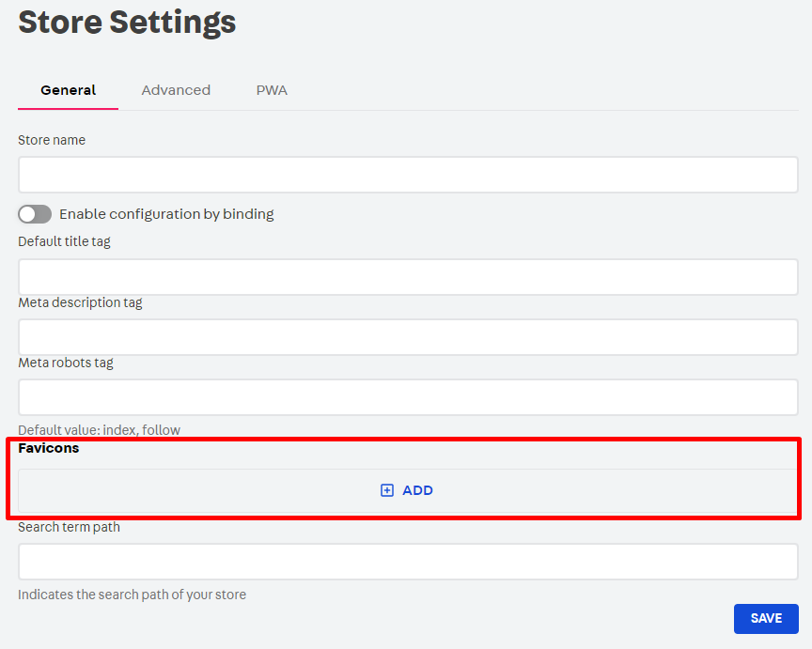Click the 'Default title tag' label
The height and width of the screenshot is (649, 812).
(x=64, y=241)
